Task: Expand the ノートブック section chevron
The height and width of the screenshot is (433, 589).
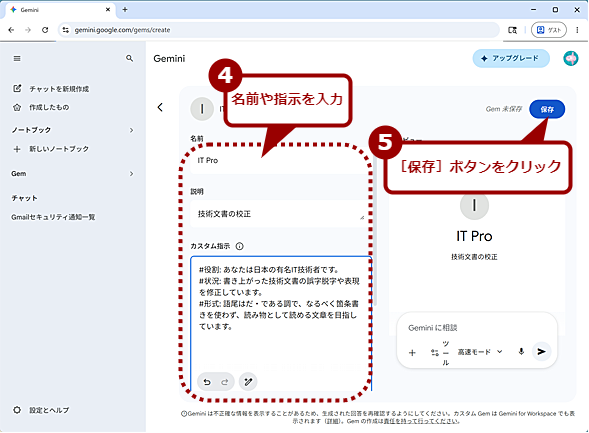Action: click(131, 130)
